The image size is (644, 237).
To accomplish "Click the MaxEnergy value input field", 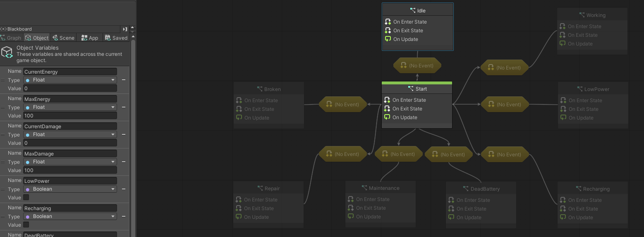I will pyautogui.click(x=70, y=116).
